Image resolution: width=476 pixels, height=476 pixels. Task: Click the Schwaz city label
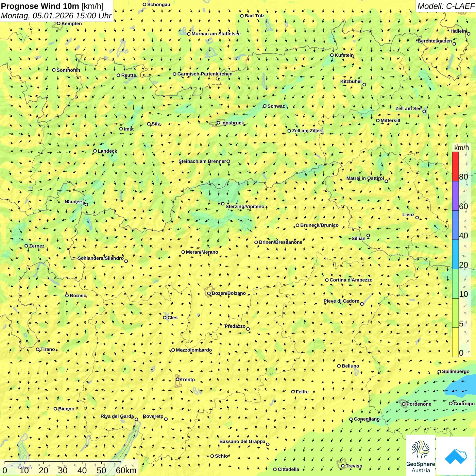[276, 106]
